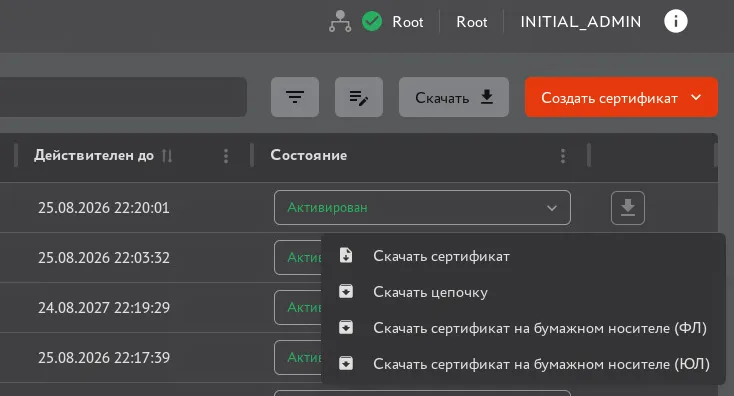
Task: Click the edit columns list icon
Action: tap(359, 97)
